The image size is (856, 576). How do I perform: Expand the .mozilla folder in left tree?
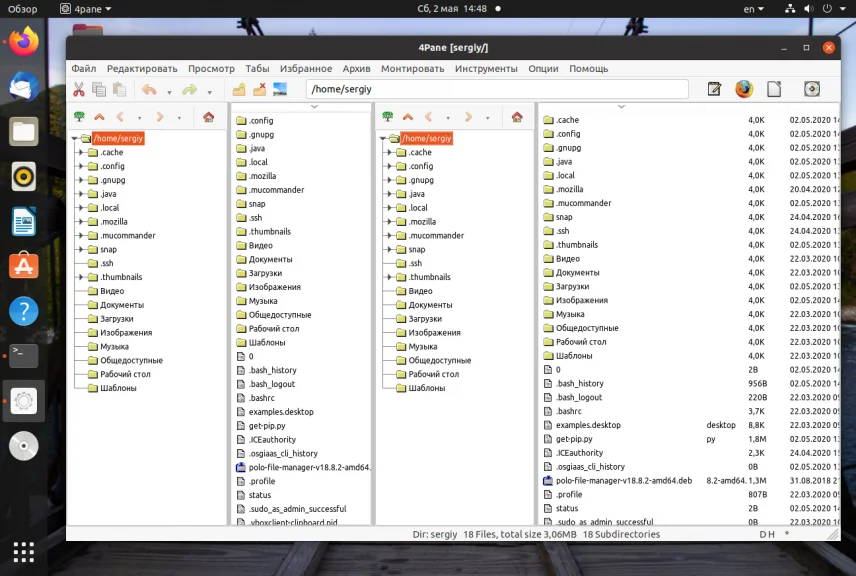point(81,222)
